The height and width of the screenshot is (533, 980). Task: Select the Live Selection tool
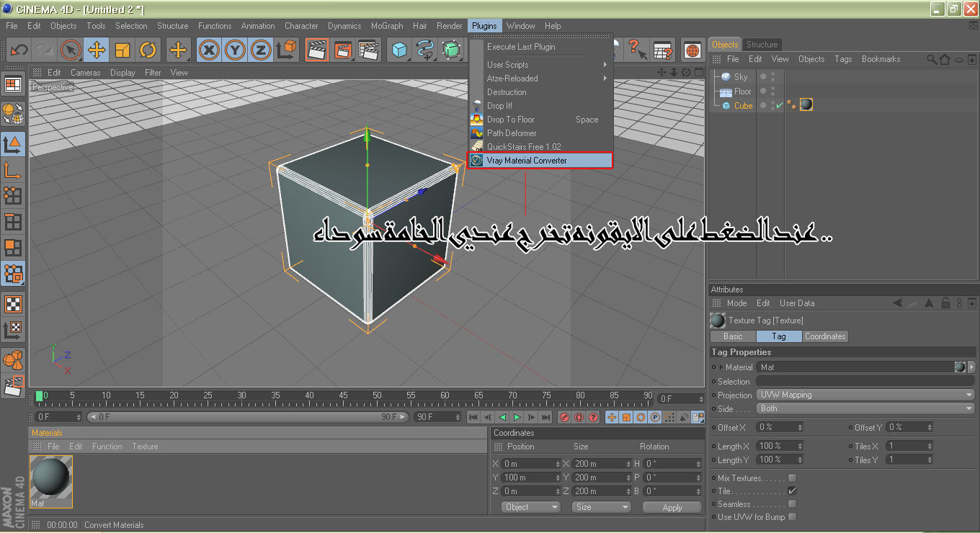coord(70,50)
